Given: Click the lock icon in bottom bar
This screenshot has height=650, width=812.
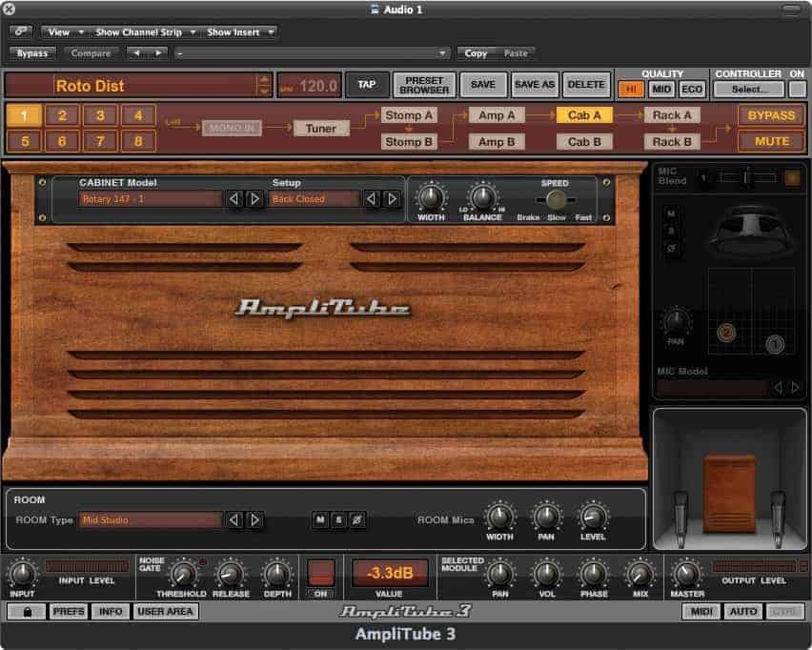Looking at the screenshot, I should [27, 612].
